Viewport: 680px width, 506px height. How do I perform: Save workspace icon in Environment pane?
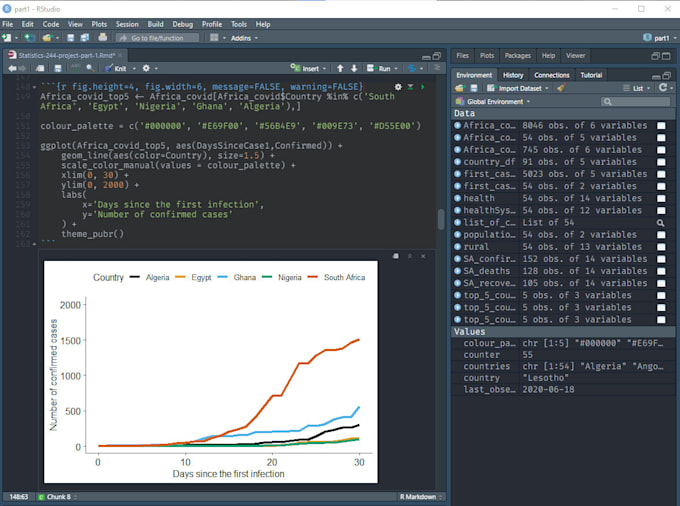474,88
